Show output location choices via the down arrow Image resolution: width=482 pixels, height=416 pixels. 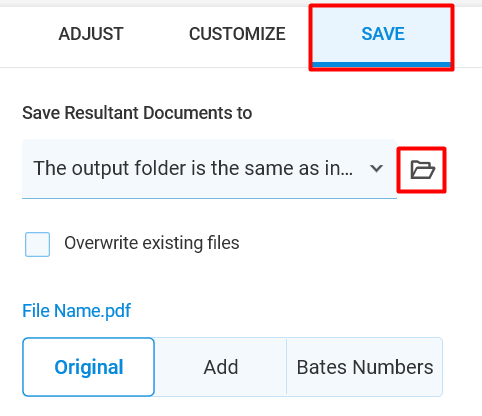pos(376,168)
